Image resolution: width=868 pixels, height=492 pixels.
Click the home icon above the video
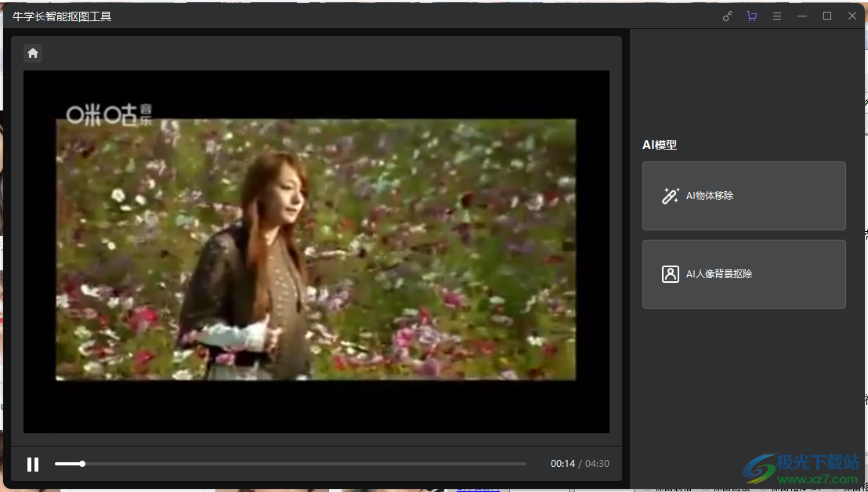(33, 53)
